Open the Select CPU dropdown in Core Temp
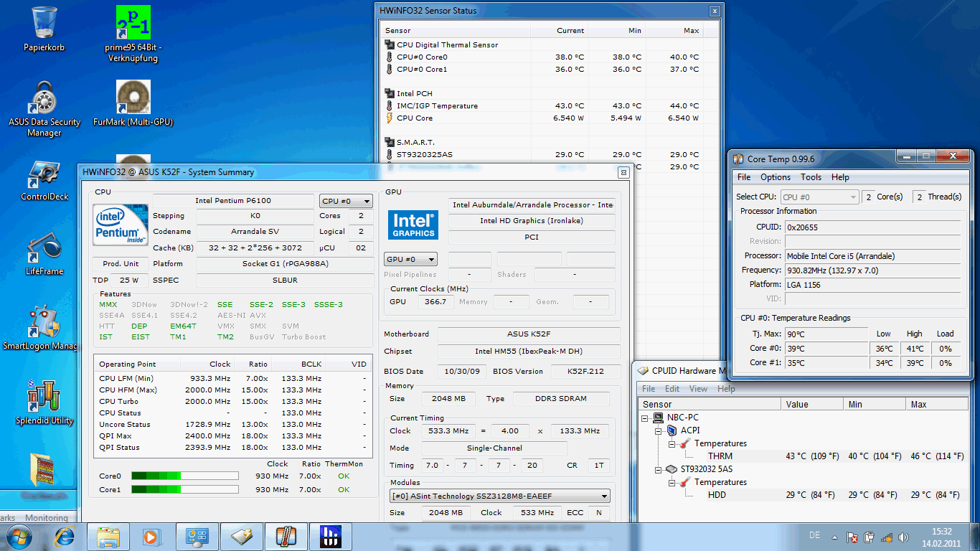Viewport: 980px width, 551px height. 819,197
